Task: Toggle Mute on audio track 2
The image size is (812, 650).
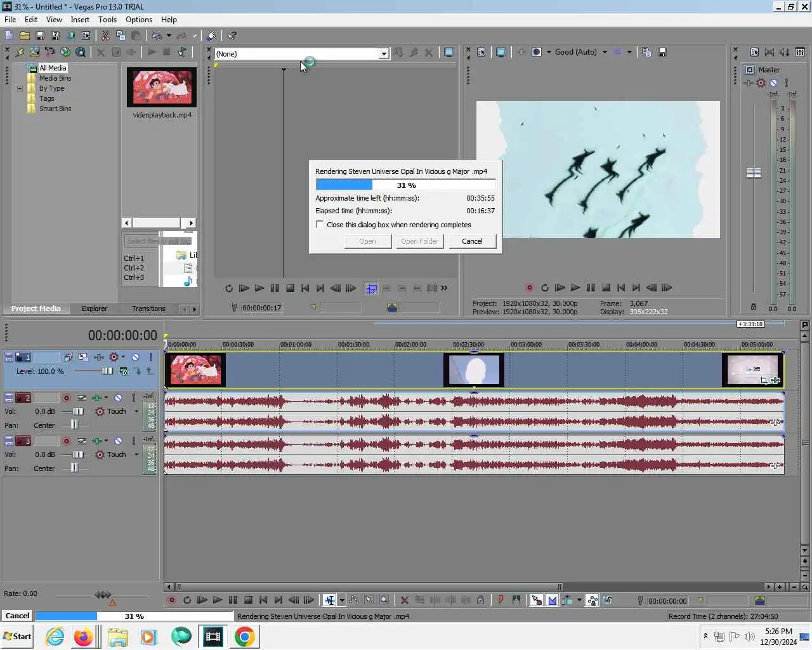Action: click(118, 398)
